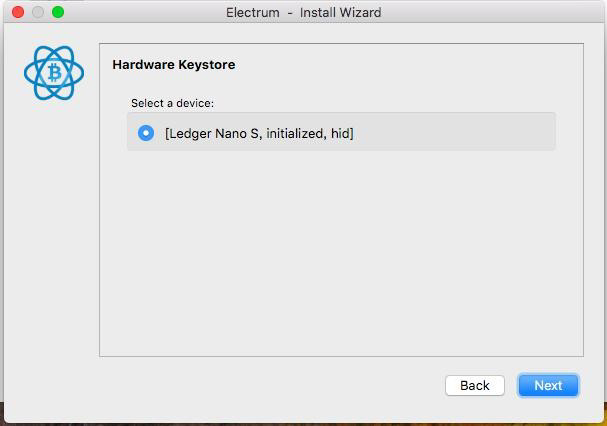Go to the next wizard step
Viewport: 607px width, 426px height.
point(548,385)
